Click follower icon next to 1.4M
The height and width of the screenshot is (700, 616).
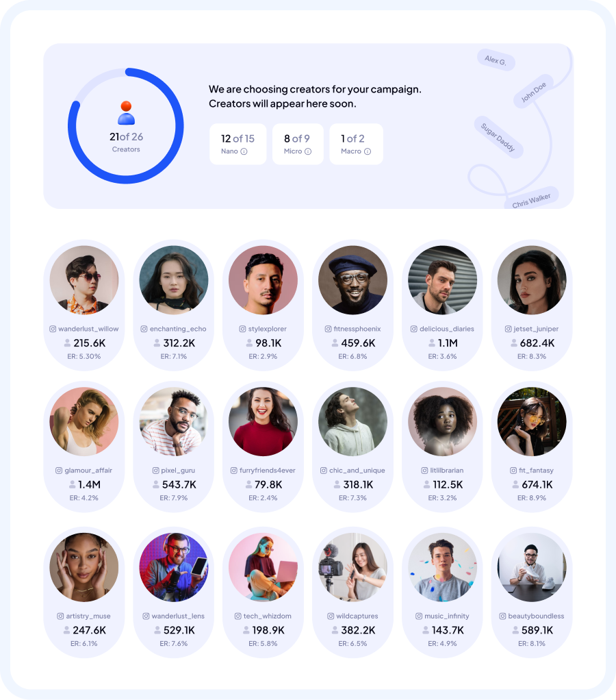click(73, 484)
